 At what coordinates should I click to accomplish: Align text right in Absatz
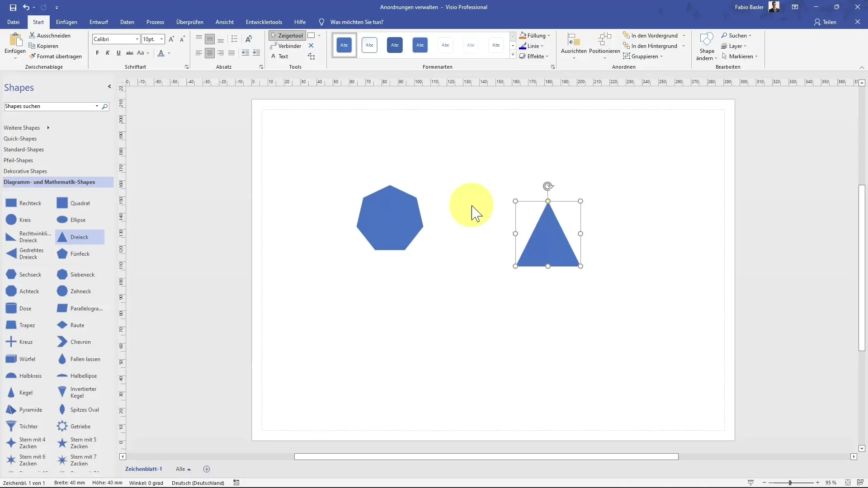point(221,53)
